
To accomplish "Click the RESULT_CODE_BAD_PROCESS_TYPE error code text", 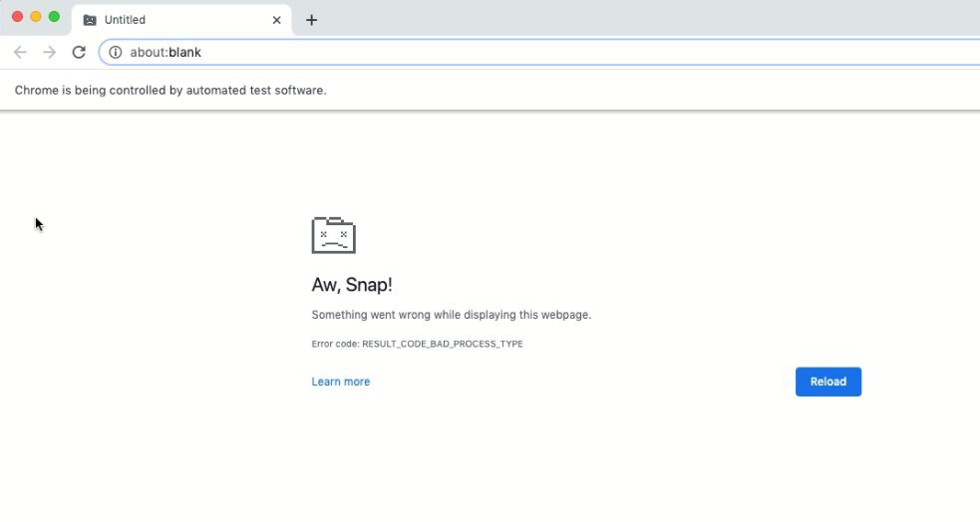I will (x=443, y=344).
